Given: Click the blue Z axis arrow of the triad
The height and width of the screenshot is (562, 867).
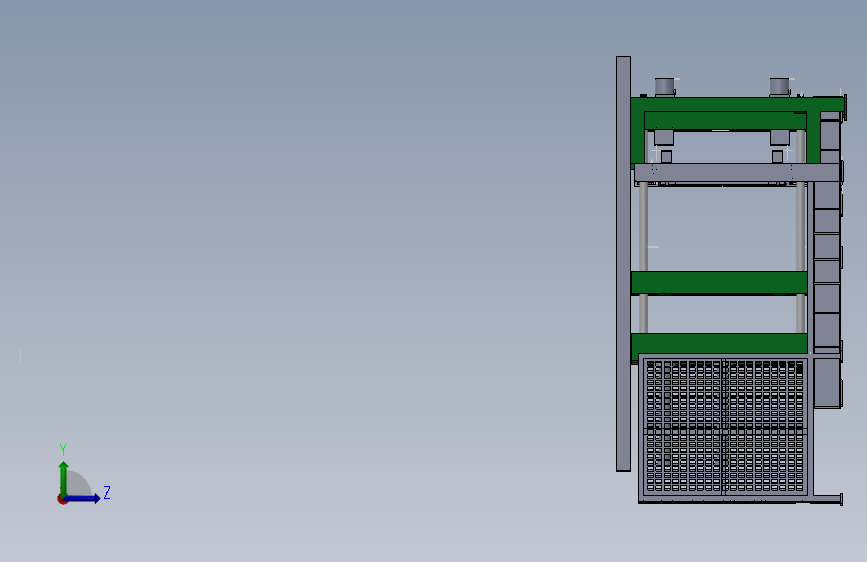Looking at the screenshot, I should coord(82,498).
